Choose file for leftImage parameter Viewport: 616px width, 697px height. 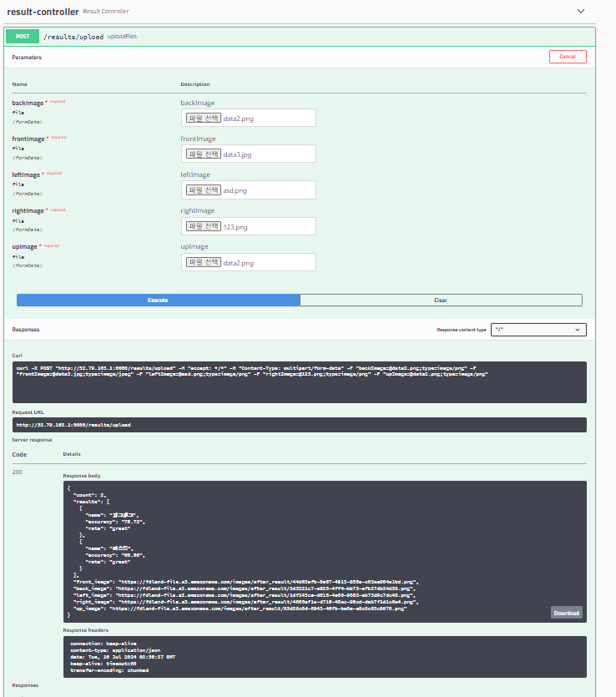tap(204, 190)
